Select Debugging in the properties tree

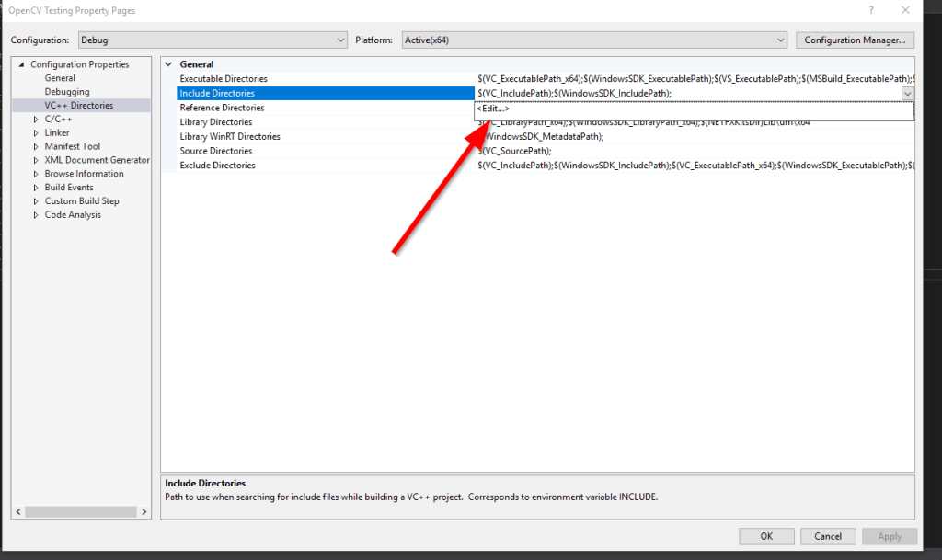tap(66, 92)
